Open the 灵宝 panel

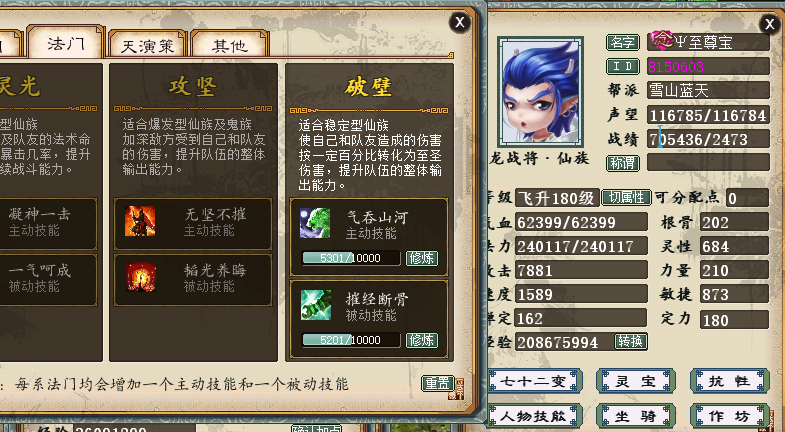tap(635, 381)
